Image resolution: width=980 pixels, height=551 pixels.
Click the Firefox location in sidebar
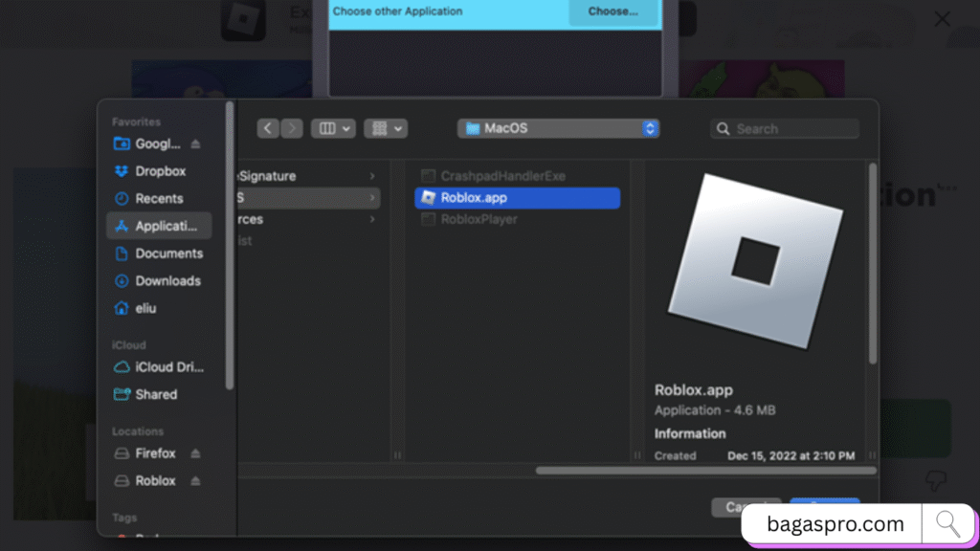[x=153, y=452]
